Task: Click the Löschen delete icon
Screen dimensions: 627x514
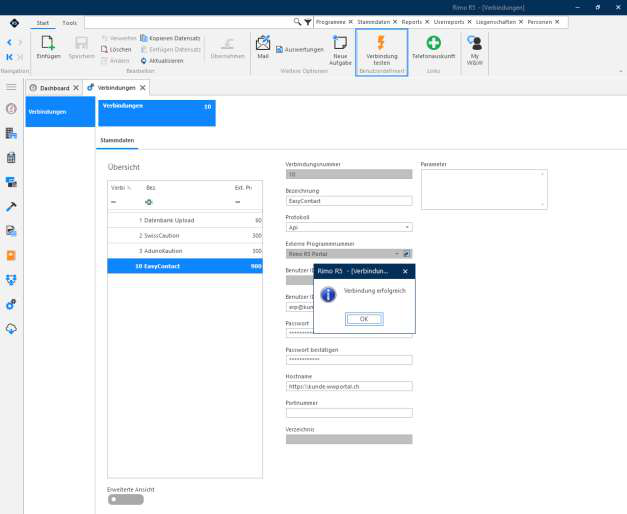Action: click(104, 49)
